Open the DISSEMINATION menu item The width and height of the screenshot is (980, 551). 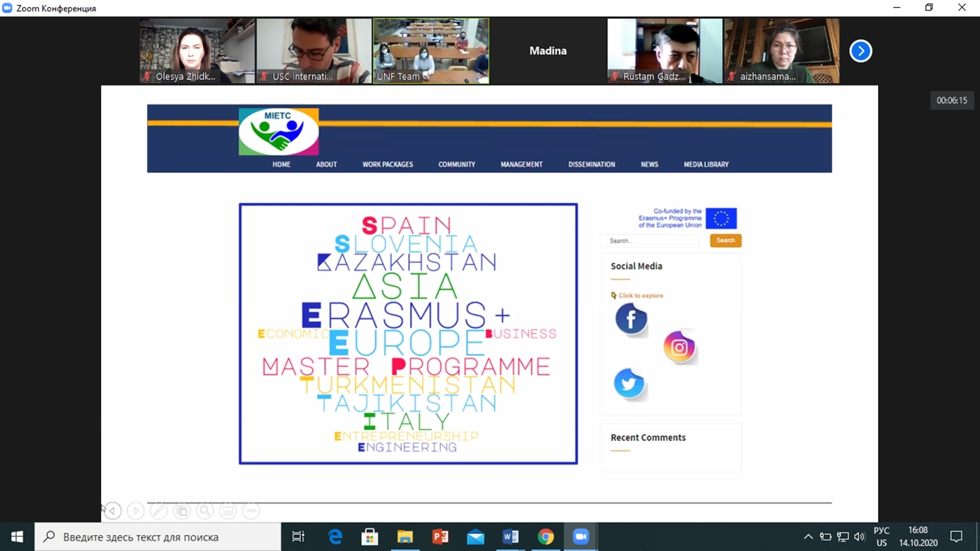591,165
